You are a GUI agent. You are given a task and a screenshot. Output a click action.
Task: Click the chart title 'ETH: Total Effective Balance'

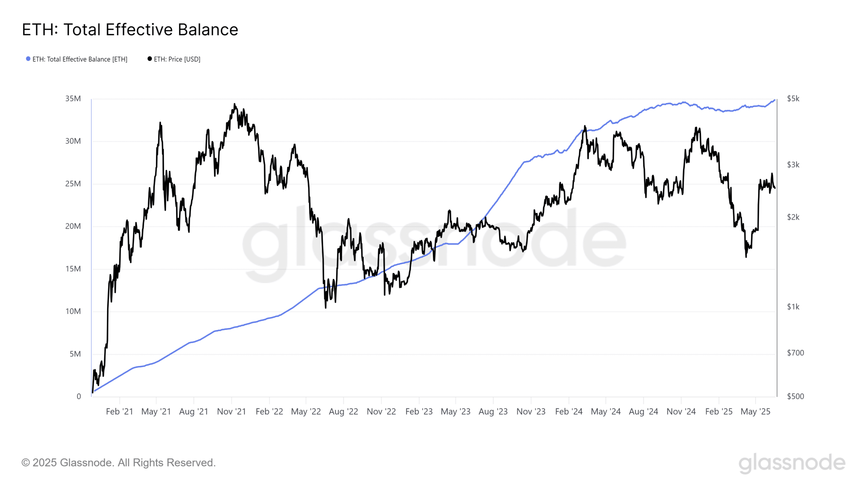tap(130, 30)
